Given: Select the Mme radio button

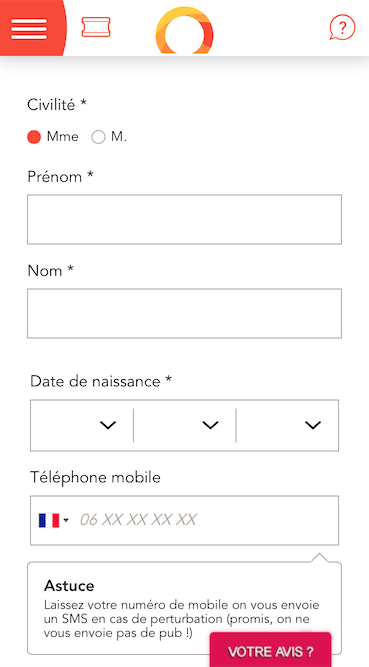Looking at the screenshot, I should click(34, 137).
